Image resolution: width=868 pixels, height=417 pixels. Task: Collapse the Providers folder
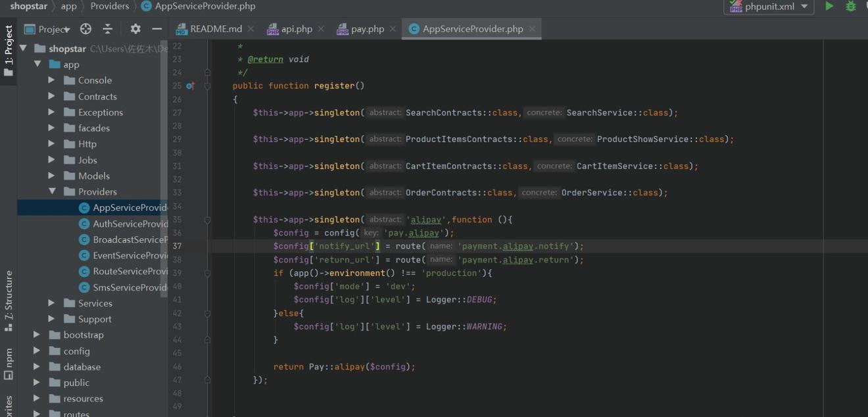pyautogui.click(x=51, y=191)
